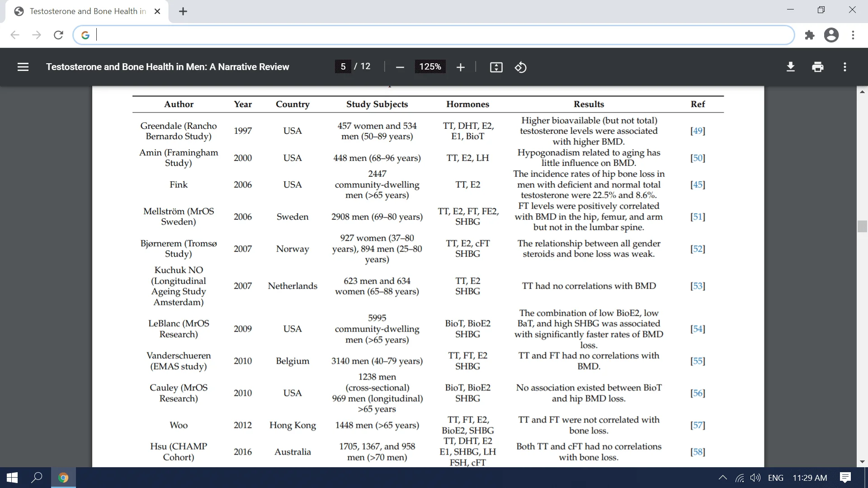The height and width of the screenshot is (488, 868).
Task: Open Windows taskbar search
Action: tap(37, 478)
